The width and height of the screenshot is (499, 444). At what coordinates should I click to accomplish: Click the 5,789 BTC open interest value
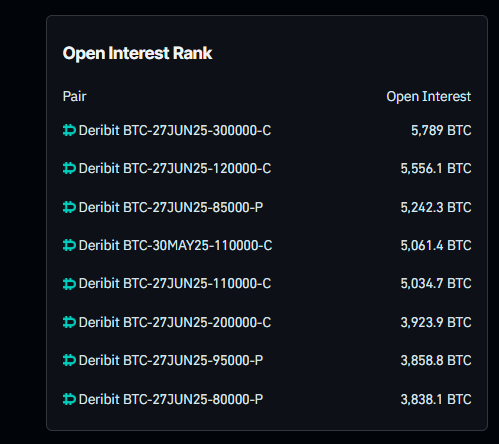441,130
